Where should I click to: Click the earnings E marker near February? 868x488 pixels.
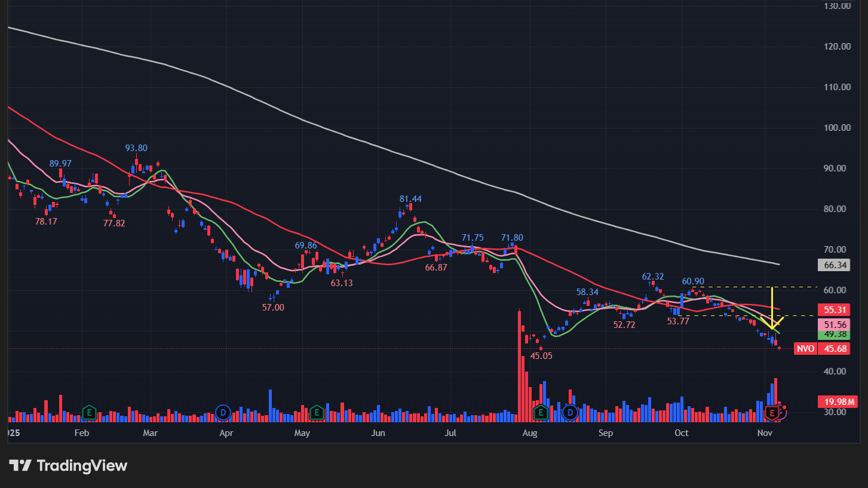click(x=89, y=412)
